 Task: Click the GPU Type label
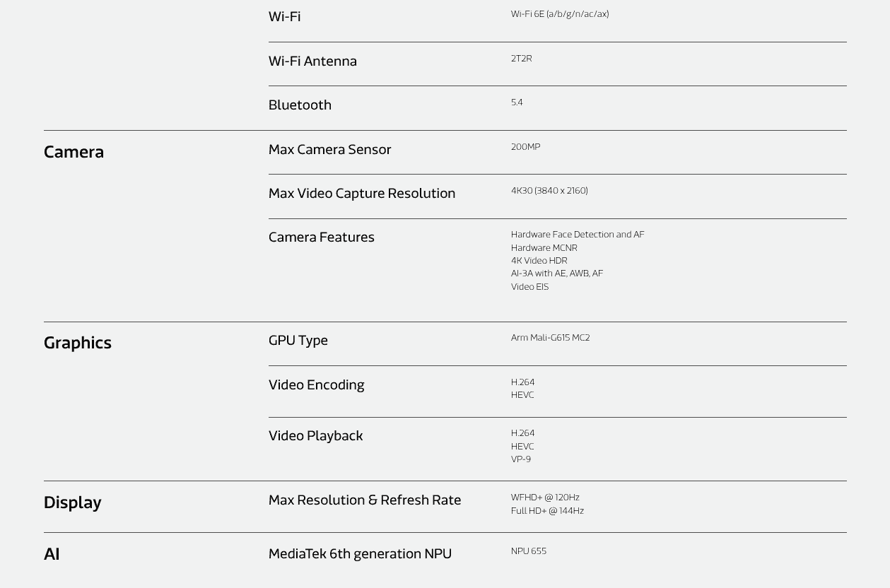(298, 340)
